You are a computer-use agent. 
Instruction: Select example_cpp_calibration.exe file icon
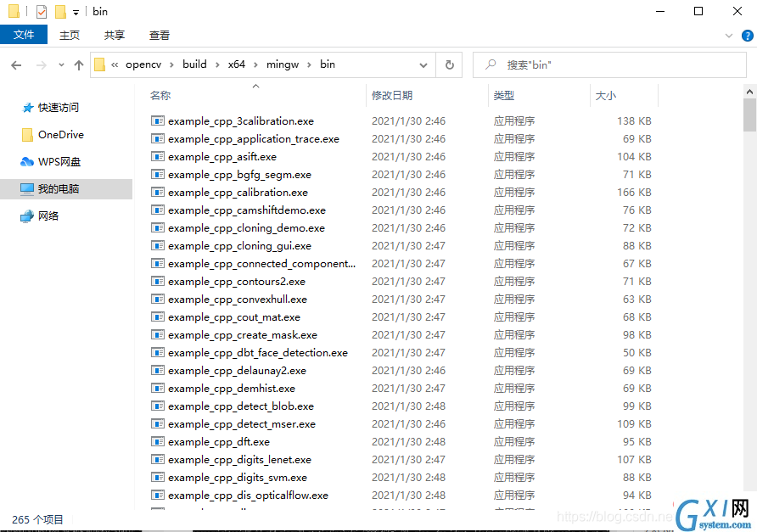pos(157,192)
